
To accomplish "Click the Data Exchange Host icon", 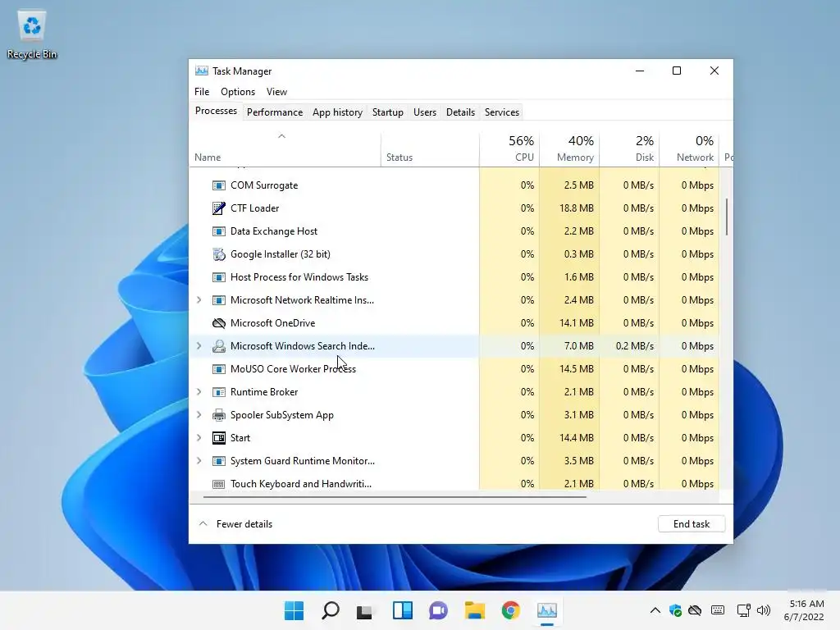I will click(x=218, y=231).
